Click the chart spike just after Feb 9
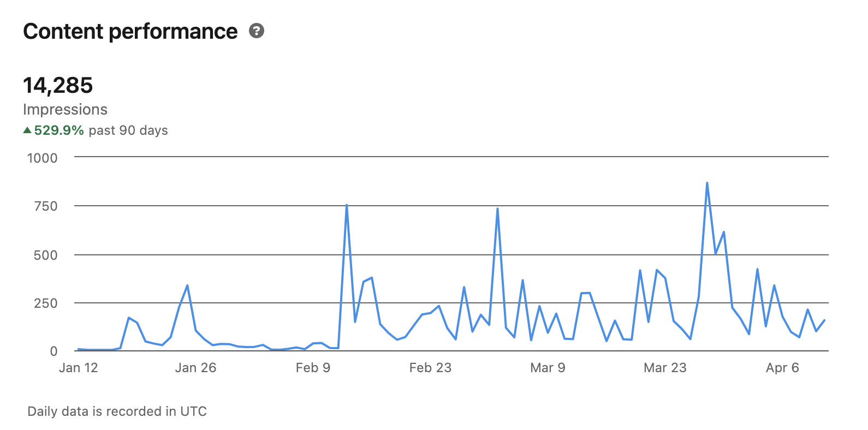Screen dimensions: 868x430 (x=347, y=206)
